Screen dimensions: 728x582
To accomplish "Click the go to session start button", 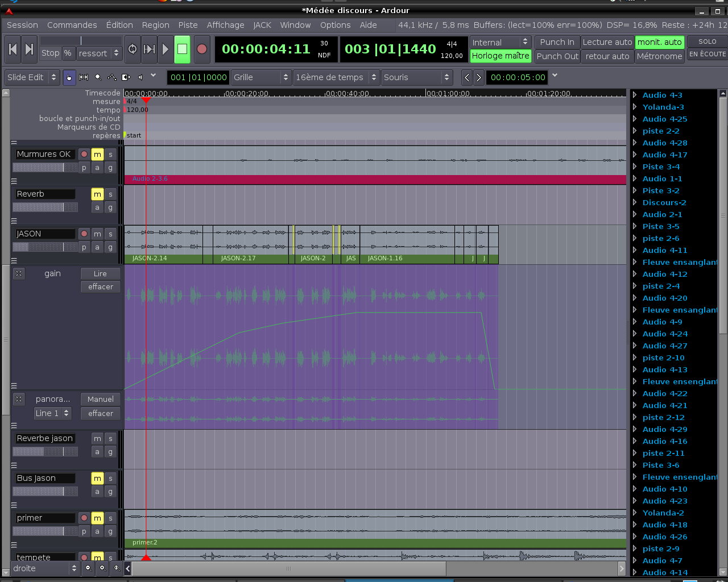I will point(13,49).
